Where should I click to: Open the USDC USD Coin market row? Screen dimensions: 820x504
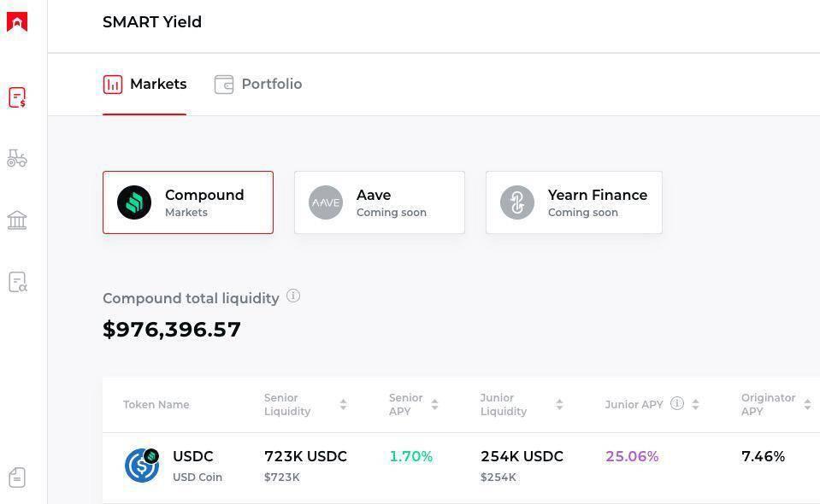[462, 466]
